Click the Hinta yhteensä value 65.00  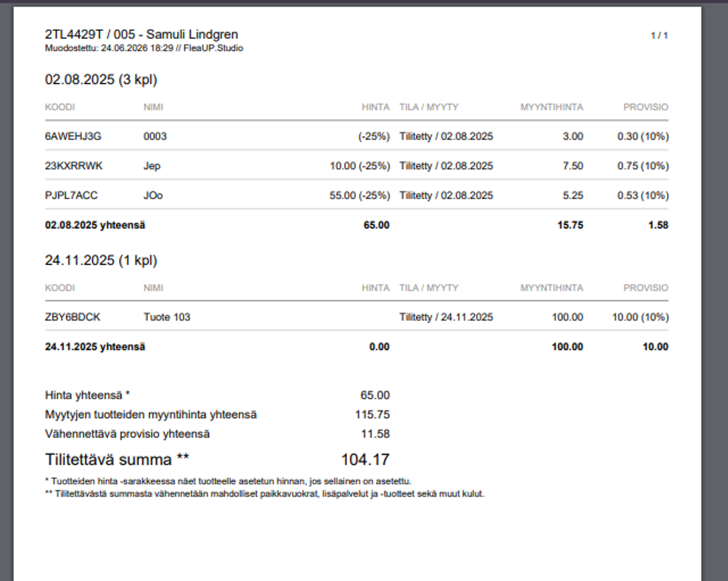[375, 395]
